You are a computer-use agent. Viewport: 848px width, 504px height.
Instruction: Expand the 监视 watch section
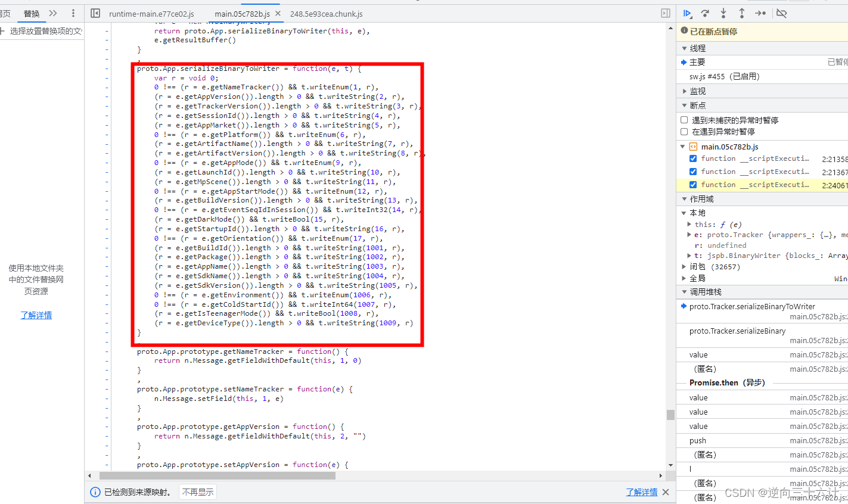click(x=684, y=91)
